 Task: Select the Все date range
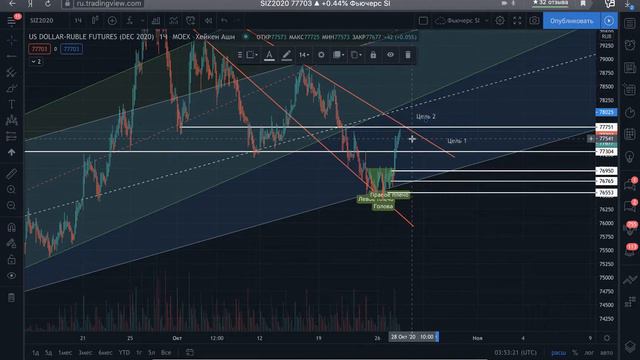click(x=166, y=352)
